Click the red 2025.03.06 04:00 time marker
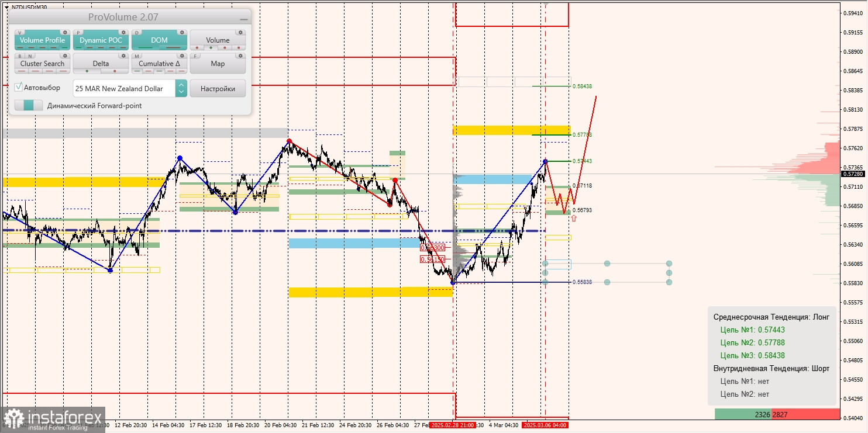Viewport: 868px width, 433px height. (545, 425)
